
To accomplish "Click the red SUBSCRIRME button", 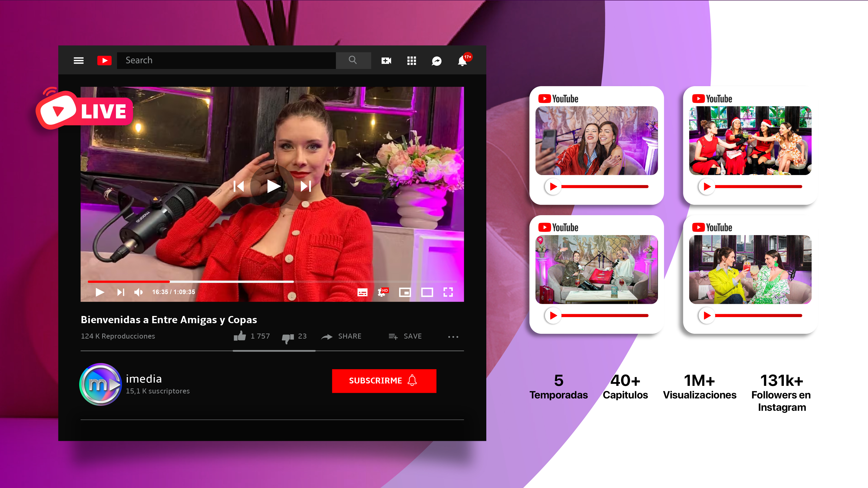I will tap(384, 381).
